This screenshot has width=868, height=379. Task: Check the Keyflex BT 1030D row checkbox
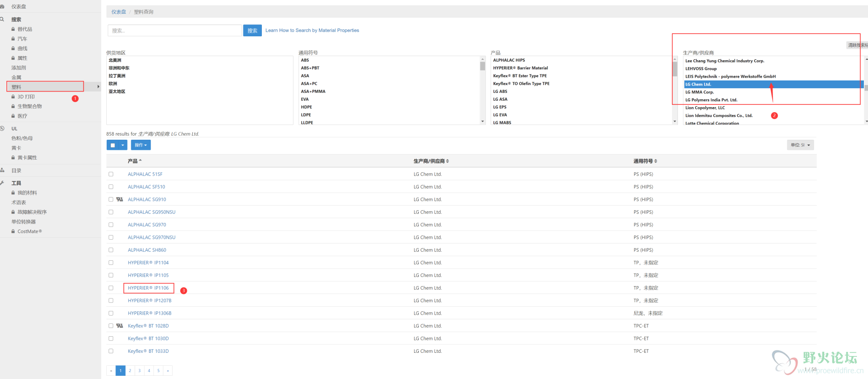click(111, 339)
